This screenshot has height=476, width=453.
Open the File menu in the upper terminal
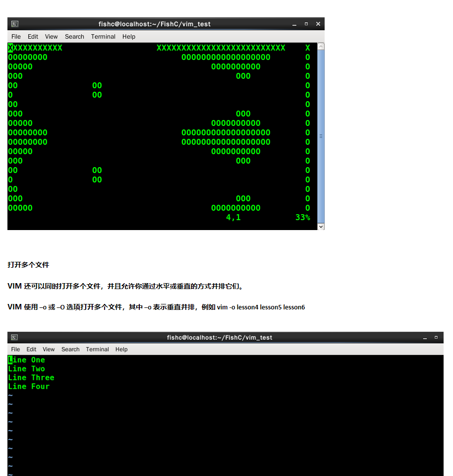[16, 37]
